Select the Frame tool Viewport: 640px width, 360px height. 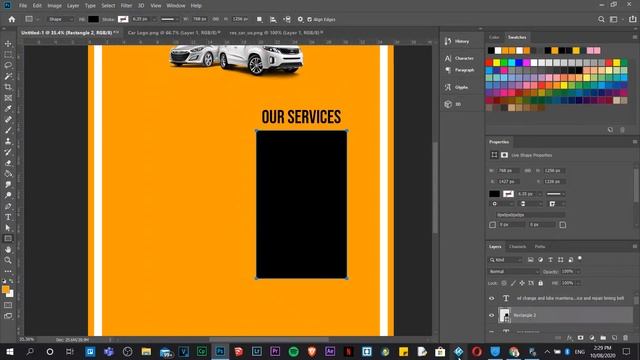coord(8,98)
